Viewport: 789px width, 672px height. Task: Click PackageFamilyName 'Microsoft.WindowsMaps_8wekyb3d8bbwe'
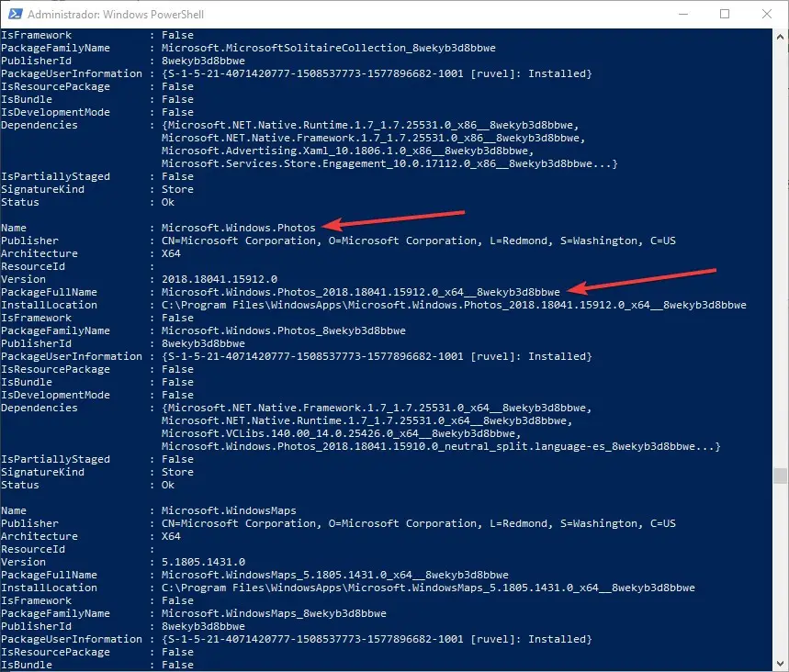point(274,613)
